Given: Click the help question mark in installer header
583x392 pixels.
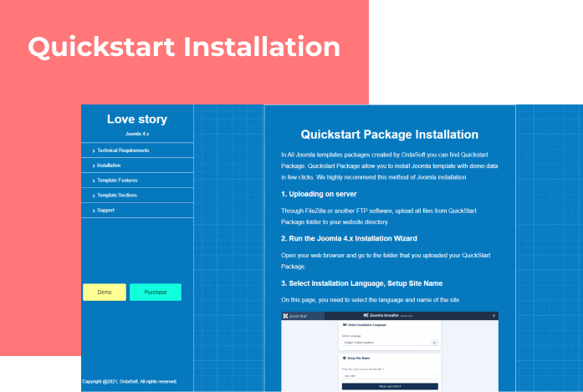Looking at the screenshot, I should 494,316.
